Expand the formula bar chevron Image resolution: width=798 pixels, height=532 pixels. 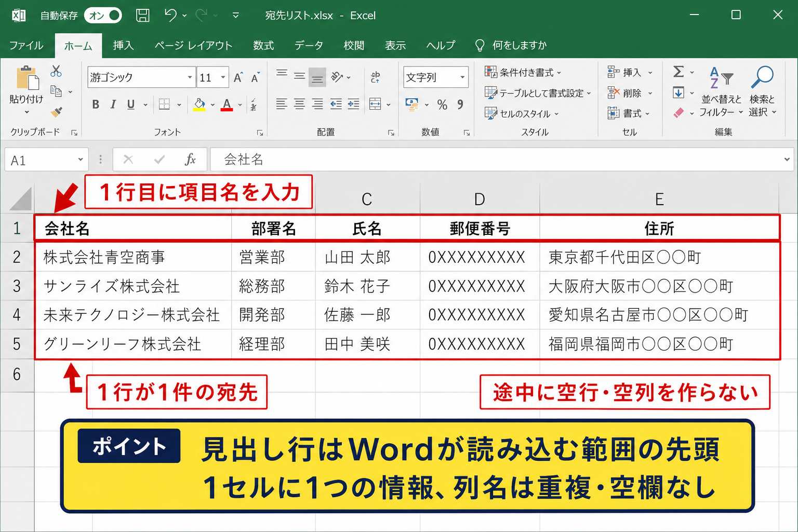click(787, 159)
